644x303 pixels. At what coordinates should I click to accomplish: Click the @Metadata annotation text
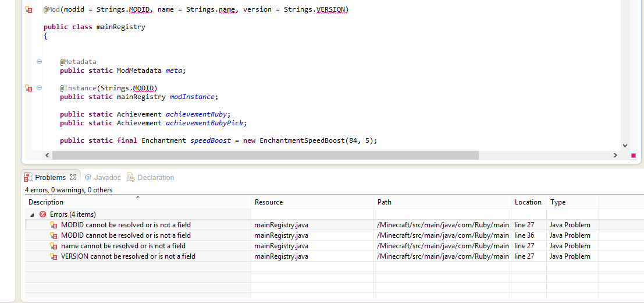tap(78, 62)
